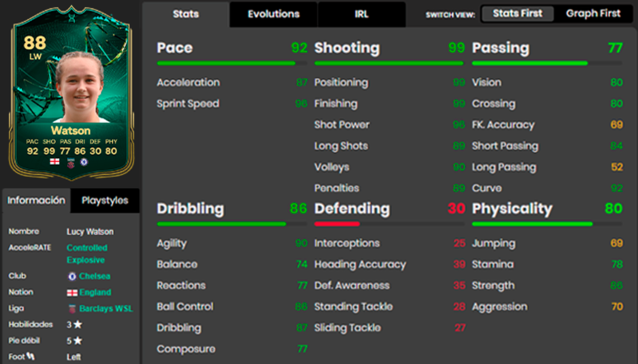Open the Chelsea club link
638x364 pixels.
(95, 276)
